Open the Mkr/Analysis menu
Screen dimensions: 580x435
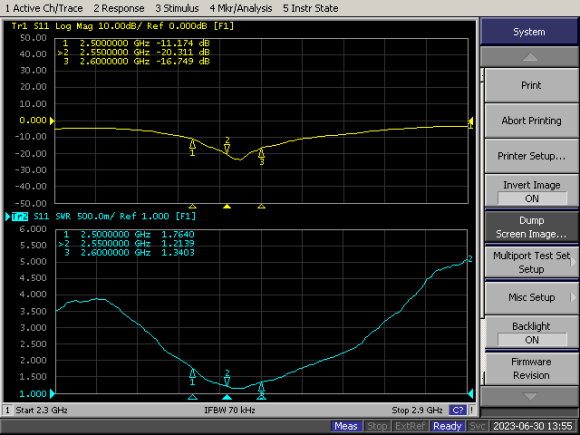click(241, 8)
